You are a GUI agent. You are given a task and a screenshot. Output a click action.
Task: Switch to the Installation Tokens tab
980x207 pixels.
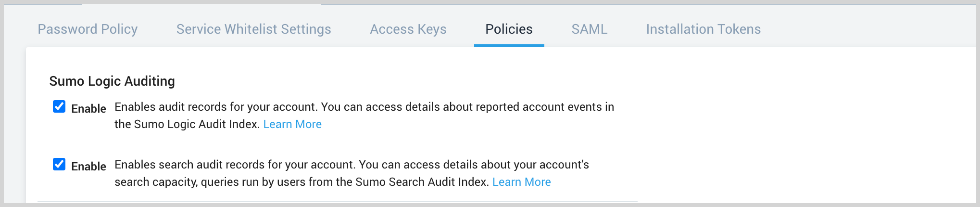(703, 29)
